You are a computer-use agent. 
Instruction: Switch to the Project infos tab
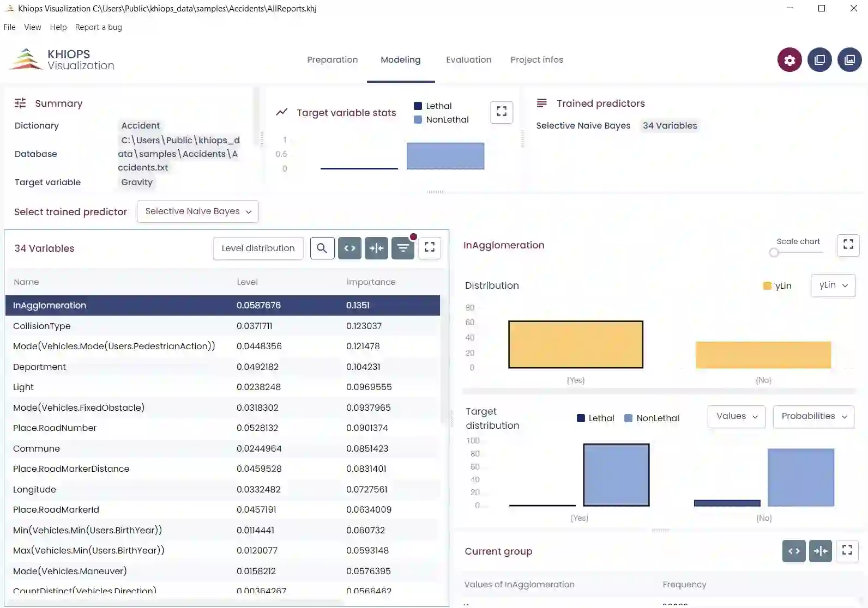point(537,60)
